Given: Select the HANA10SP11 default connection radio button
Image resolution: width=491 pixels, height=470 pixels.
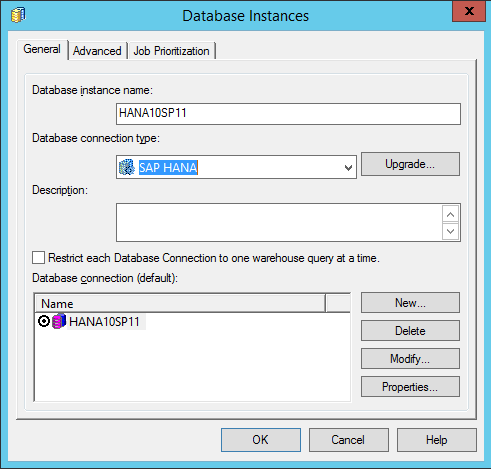Looking at the screenshot, I should coord(44,321).
